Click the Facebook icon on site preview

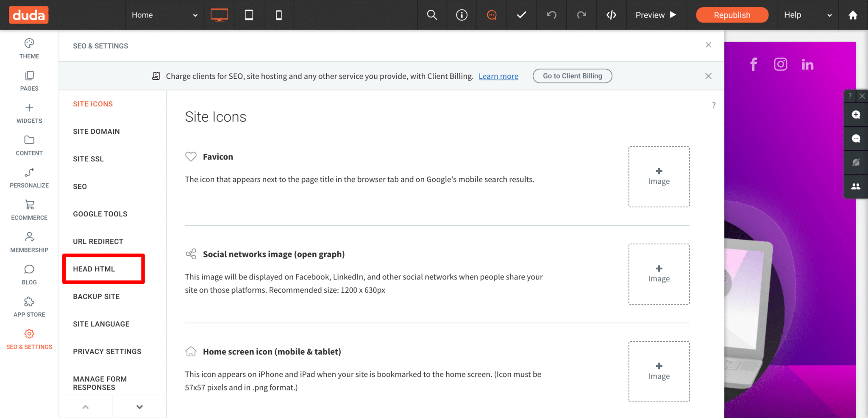point(754,64)
